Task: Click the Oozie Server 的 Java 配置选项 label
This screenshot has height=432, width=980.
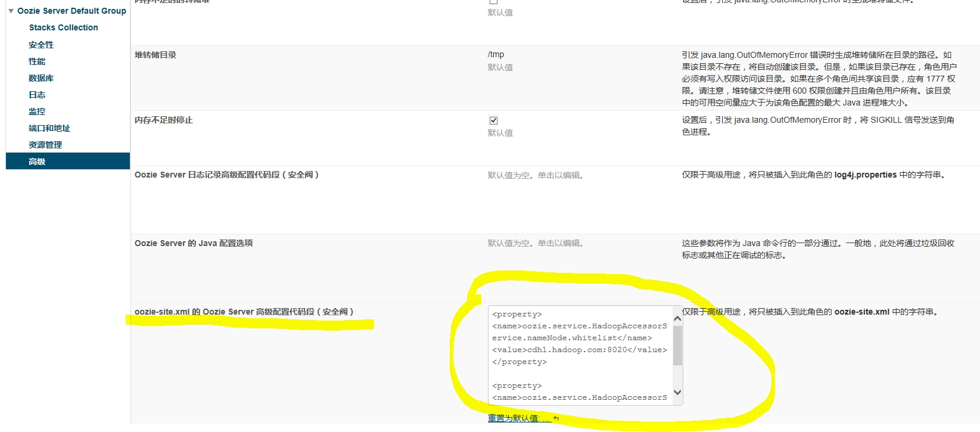Action: point(194,243)
